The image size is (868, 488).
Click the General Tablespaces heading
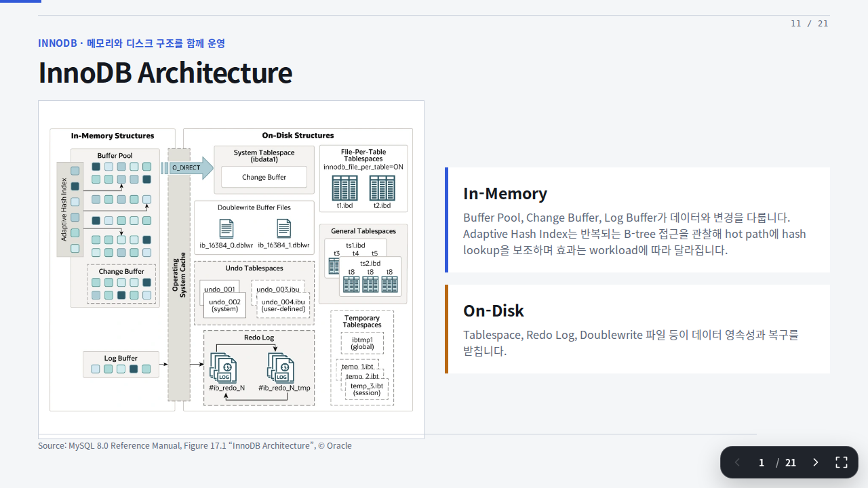(x=363, y=231)
